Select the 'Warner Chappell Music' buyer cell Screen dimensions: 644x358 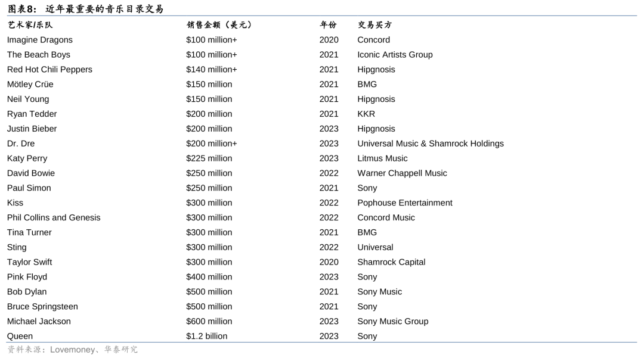(x=402, y=173)
